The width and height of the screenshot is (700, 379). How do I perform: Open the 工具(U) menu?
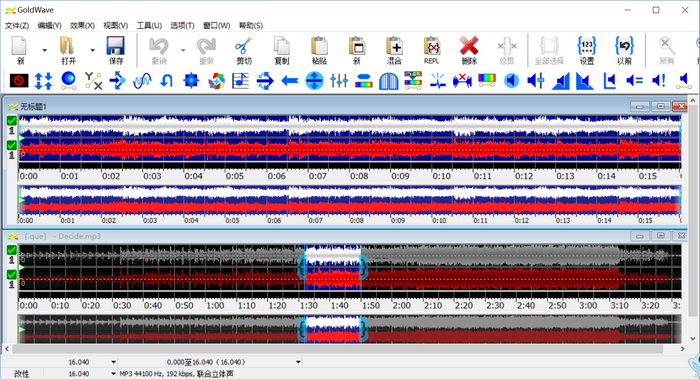coord(149,25)
